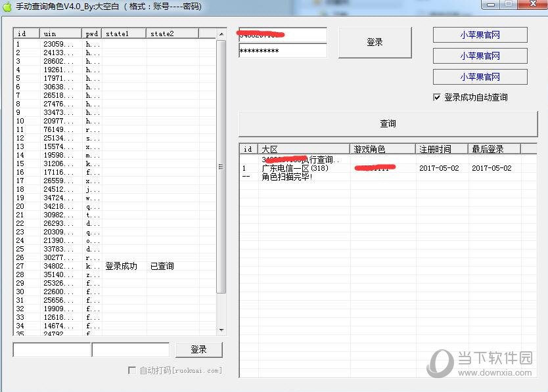
Task: Open the second 小苹果官网 link button
Action: point(480,56)
